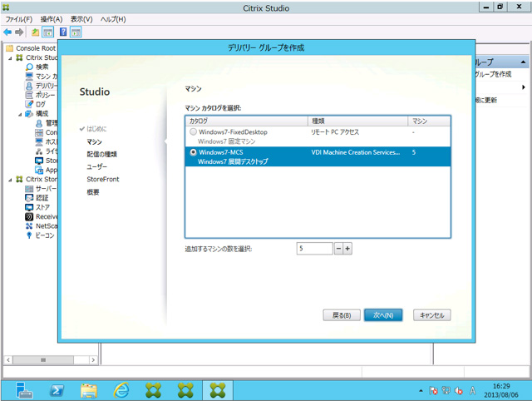Open the 表示(V) menu
Image resolution: width=532 pixels, height=401 pixels.
coord(81,19)
